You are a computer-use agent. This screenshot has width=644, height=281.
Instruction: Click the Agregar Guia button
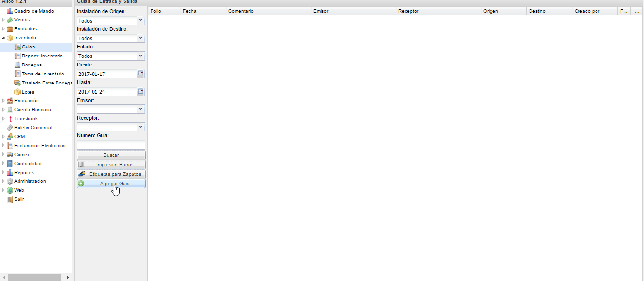[x=111, y=184]
